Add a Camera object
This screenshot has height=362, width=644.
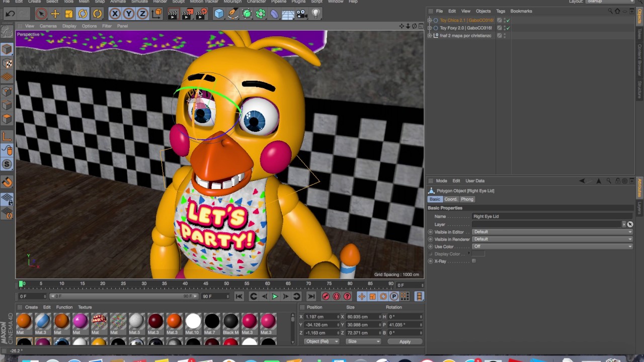pos(302,14)
